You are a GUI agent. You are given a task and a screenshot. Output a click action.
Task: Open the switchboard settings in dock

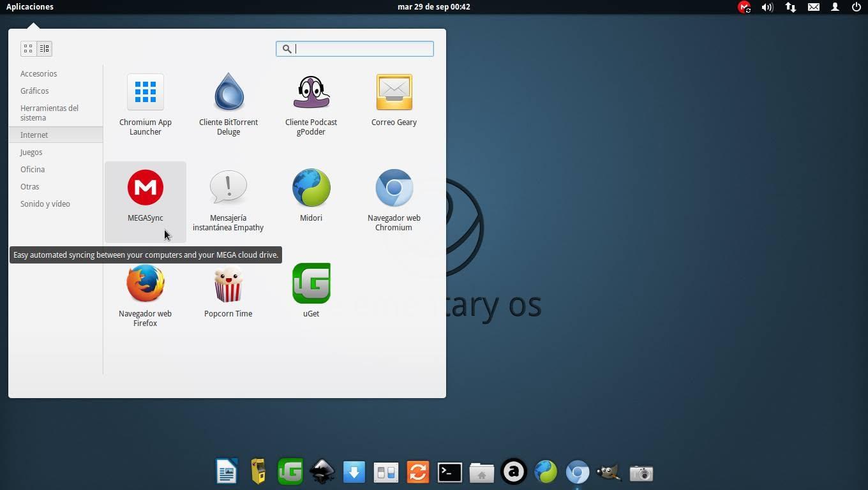pos(386,472)
